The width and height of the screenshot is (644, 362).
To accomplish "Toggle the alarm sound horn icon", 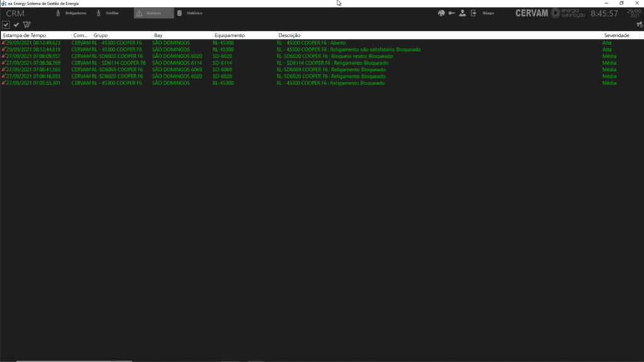I will (x=639, y=25).
